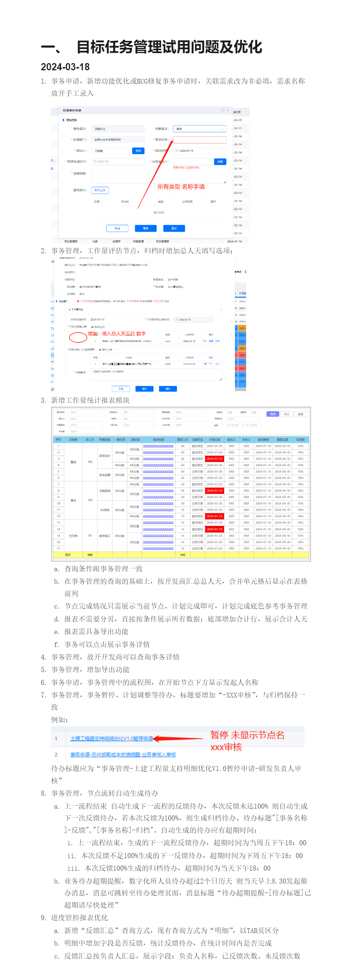The image size is (341, 980).
Task: Open the 所属系统 dropdown in report filters
Action: [86, 425]
